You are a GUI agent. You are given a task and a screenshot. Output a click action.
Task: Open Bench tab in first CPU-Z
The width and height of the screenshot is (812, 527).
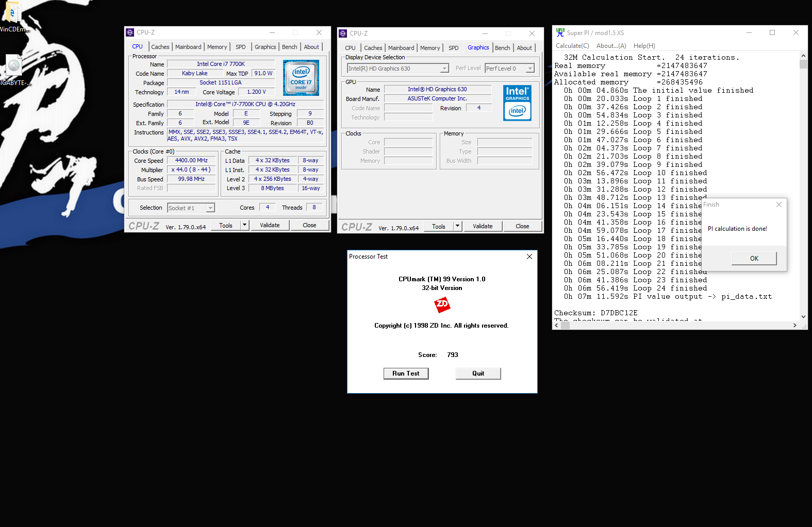[x=290, y=47]
